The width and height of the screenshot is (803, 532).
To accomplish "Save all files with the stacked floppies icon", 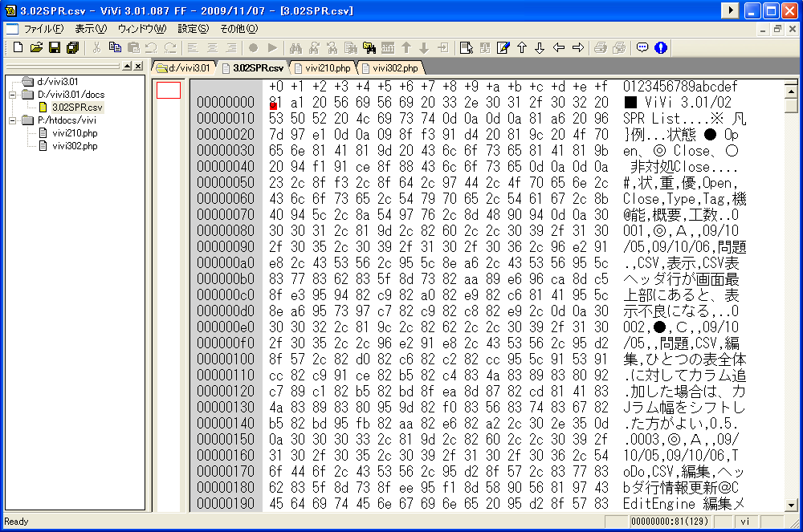I will tap(73, 47).
